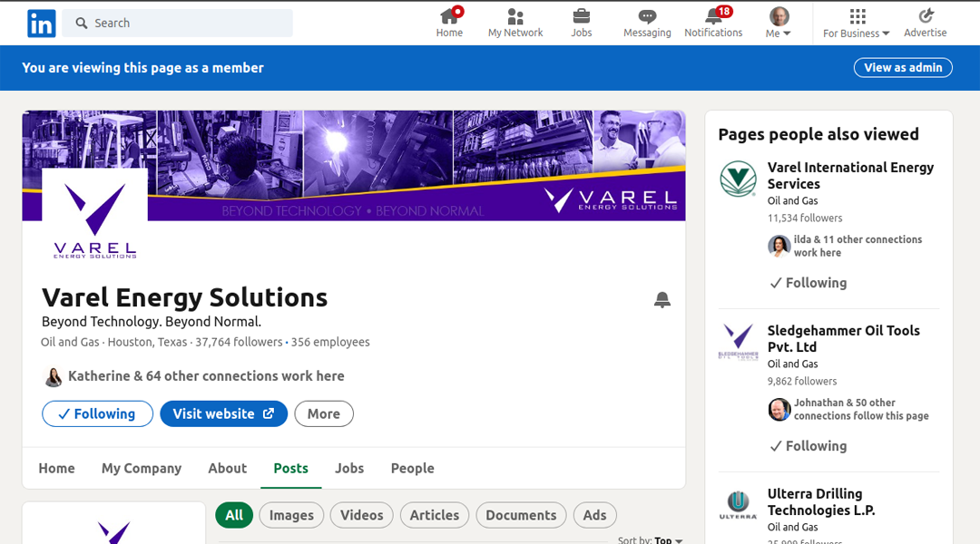Image resolution: width=980 pixels, height=544 pixels.
Task: Click View as admin button
Action: coord(903,67)
